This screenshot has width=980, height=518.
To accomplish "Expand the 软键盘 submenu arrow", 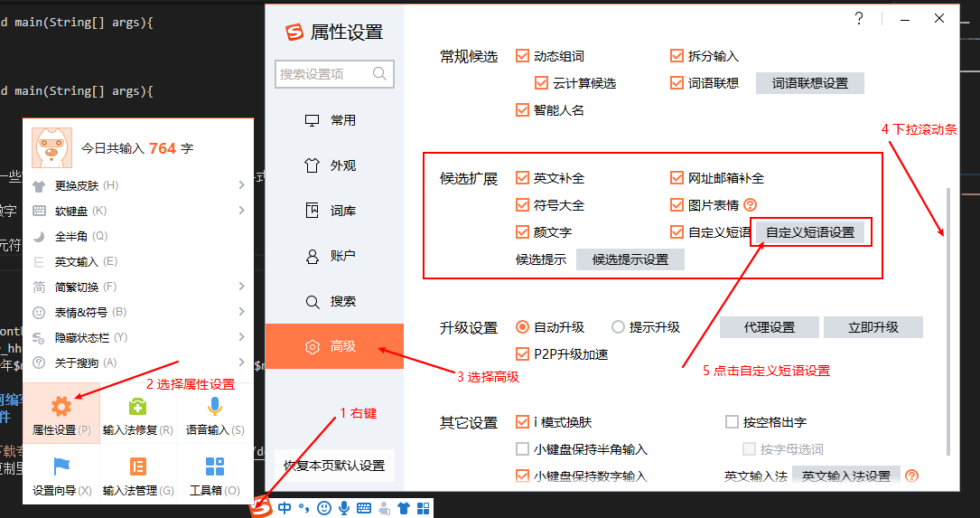I will point(242,211).
